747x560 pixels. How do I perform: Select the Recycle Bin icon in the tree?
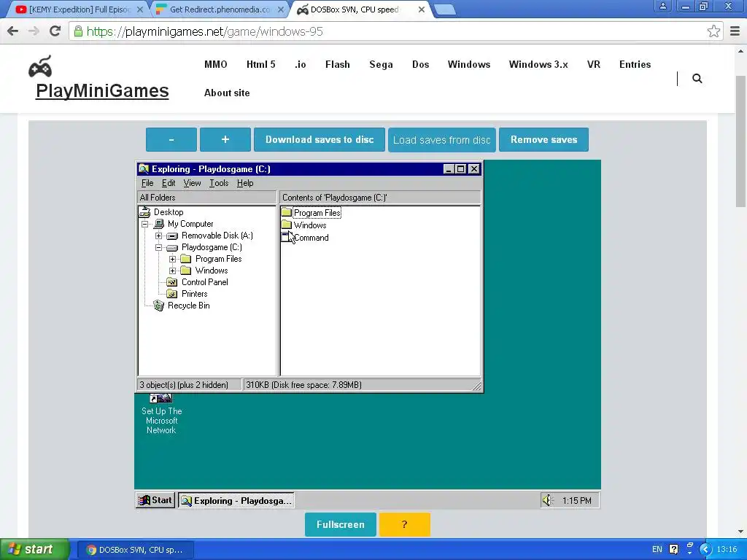[158, 306]
